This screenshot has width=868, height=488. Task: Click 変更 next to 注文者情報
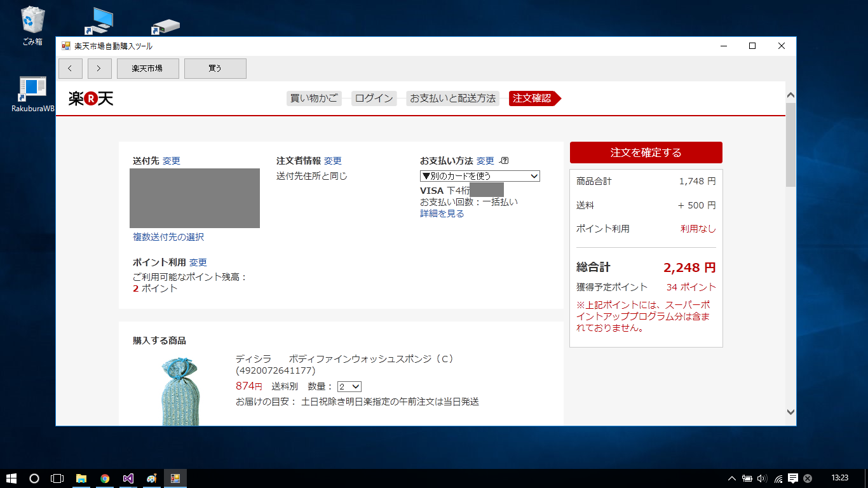[x=333, y=161]
